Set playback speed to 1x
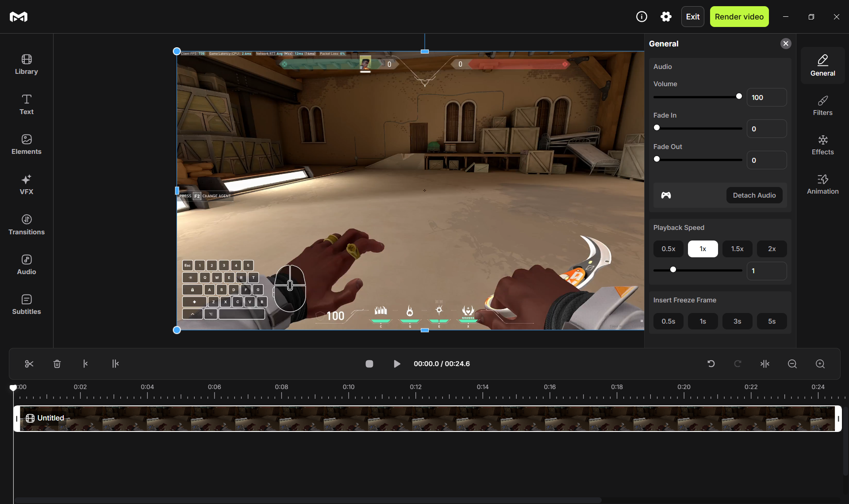This screenshot has height=504, width=849. point(703,249)
